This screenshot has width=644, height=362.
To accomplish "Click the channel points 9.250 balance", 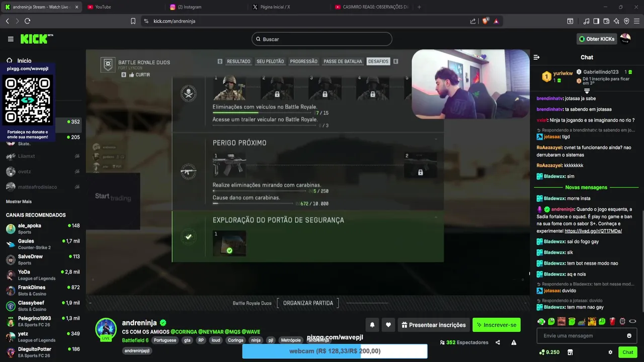I will (x=549, y=352).
